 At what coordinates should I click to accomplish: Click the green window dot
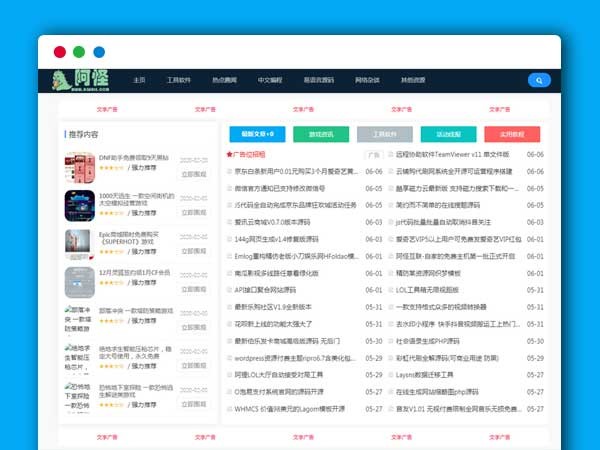[x=79, y=52]
